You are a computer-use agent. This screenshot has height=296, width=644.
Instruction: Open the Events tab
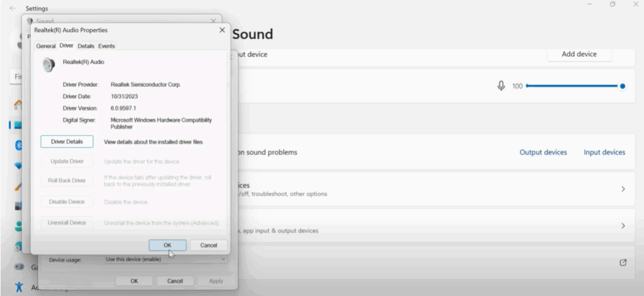tap(106, 46)
